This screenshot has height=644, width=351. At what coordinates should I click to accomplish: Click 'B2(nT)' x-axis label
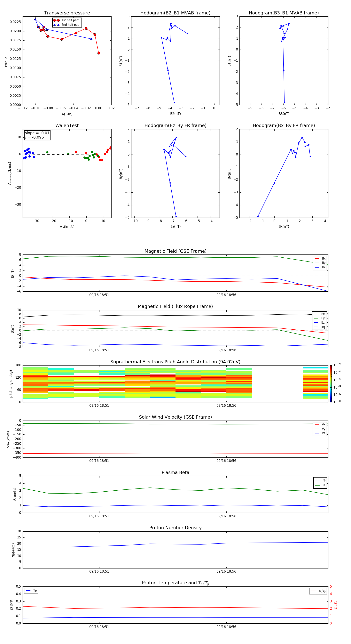click(175, 114)
